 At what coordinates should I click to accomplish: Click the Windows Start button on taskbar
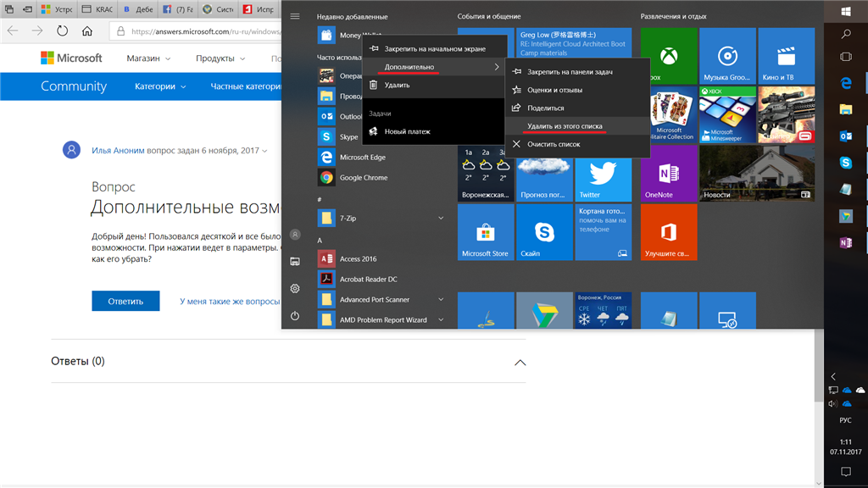(x=846, y=11)
